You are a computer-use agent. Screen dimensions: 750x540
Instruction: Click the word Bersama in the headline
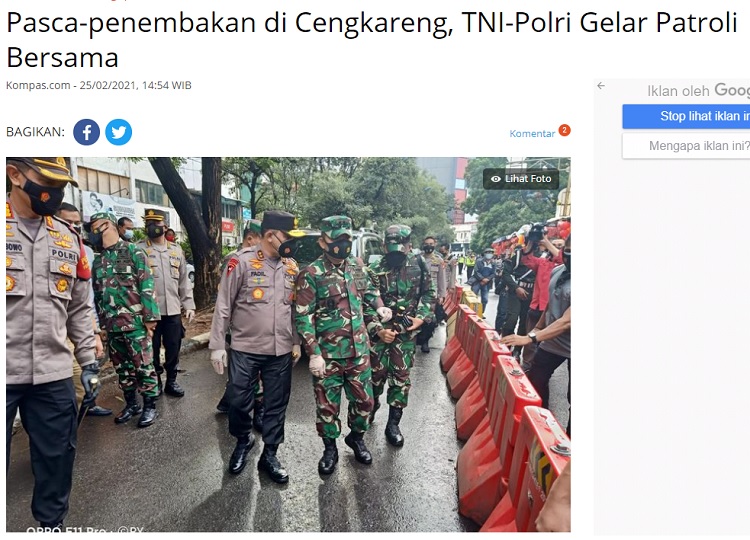pyautogui.click(x=62, y=57)
